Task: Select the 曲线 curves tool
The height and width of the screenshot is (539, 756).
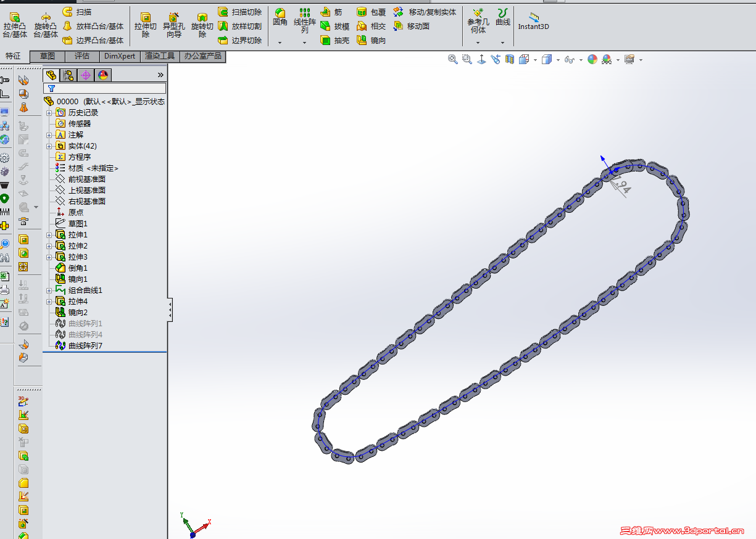Action: pyautogui.click(x=503, y=17)
